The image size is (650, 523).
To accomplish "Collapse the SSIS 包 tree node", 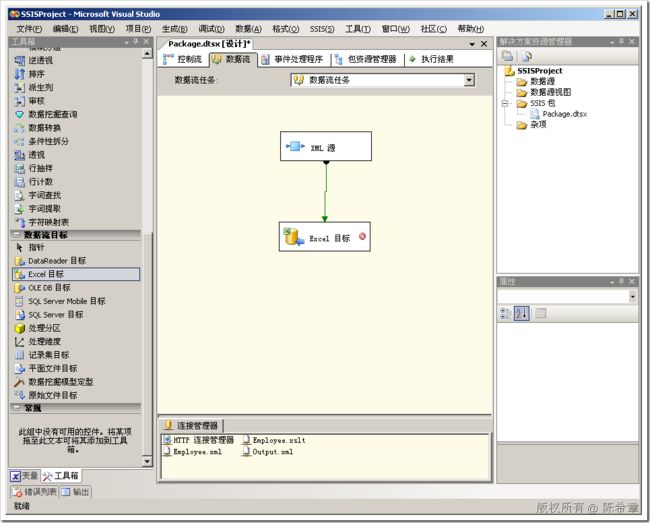I will coord(505,103).
